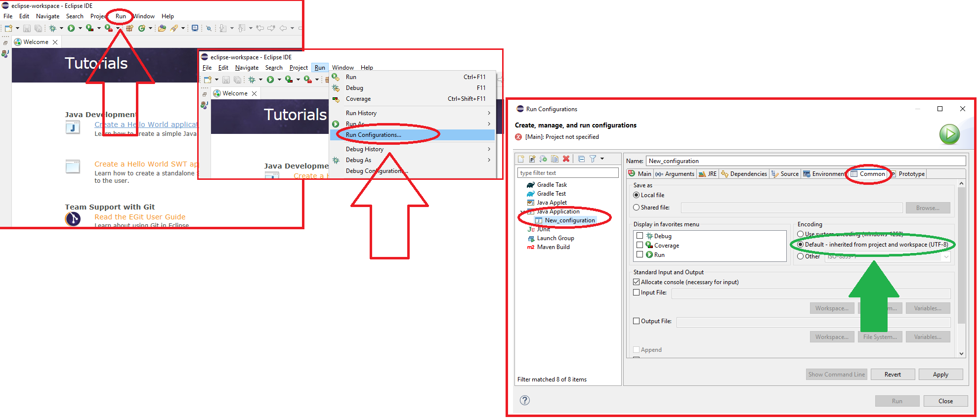The width and height of the screenshot is (980, 420).
Task: Expand Run History submenu arrow
Action: 489,113
